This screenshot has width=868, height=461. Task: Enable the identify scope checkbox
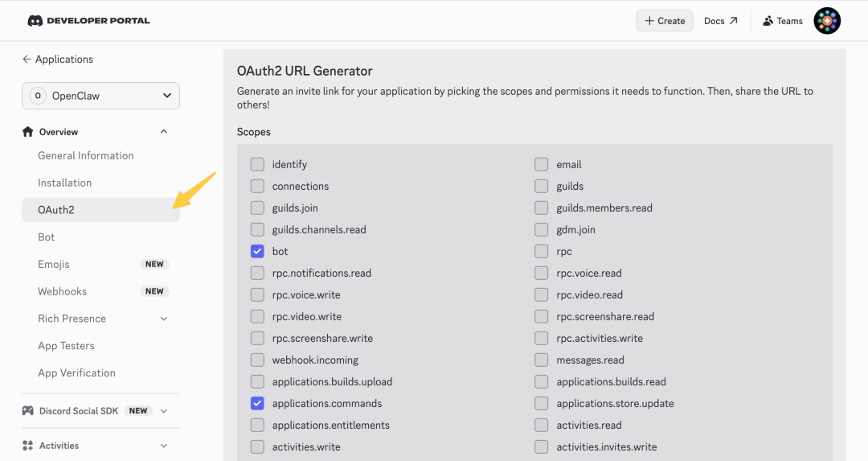point(257,164)
